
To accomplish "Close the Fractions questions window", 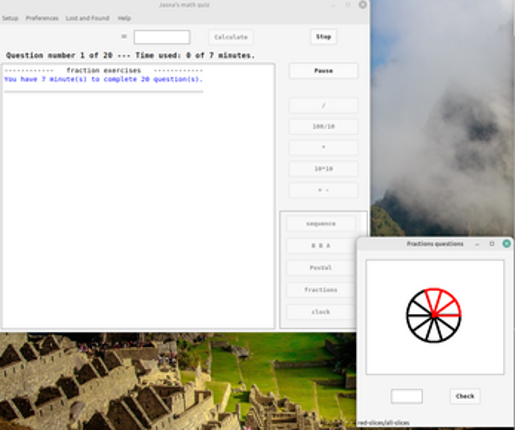I will coord(506,244).
